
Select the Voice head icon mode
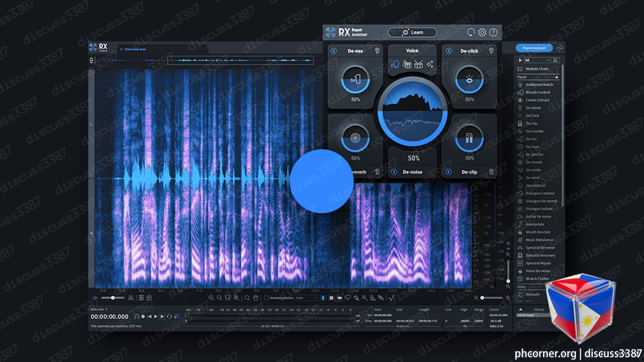[x=395, y=65]
